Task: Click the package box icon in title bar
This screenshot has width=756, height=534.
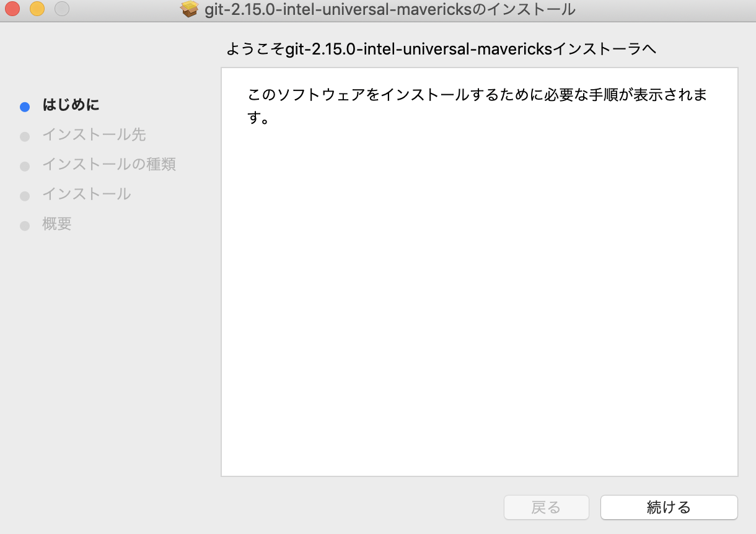Action: point(190,9)
